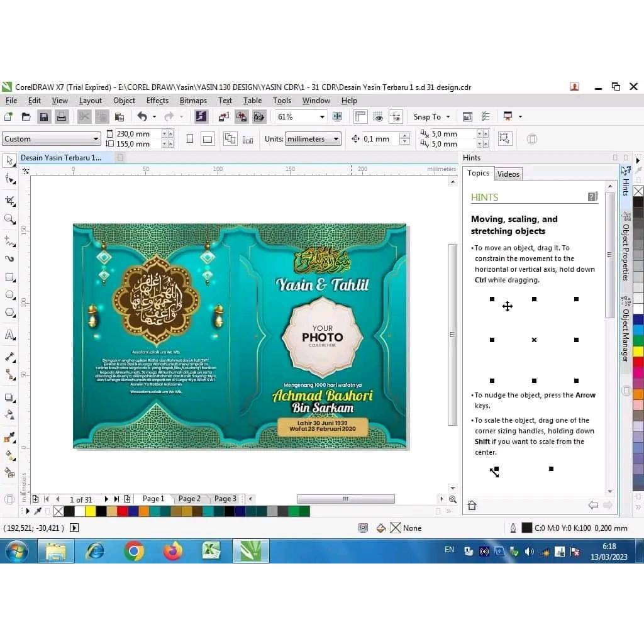The image size is (644, 644).
Task: Click the Hints help question button
Action: pyautogui.click(x=592, y=197)
